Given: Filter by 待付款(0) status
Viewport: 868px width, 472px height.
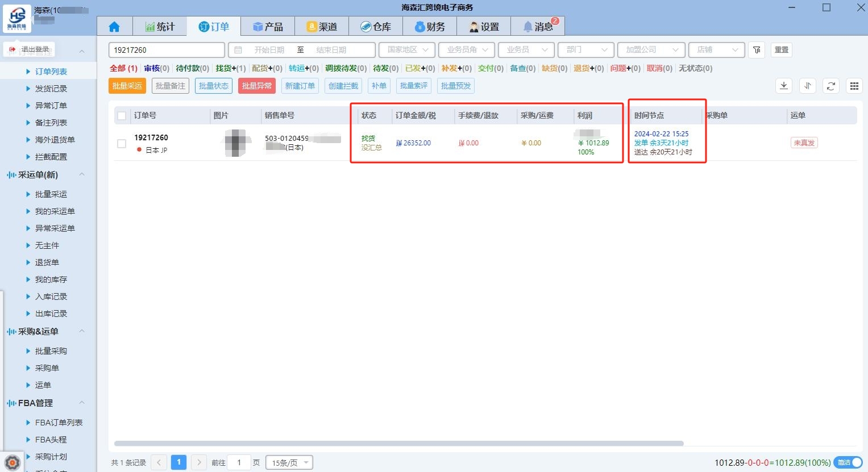Looking at the screenshot, I should 192,68.
